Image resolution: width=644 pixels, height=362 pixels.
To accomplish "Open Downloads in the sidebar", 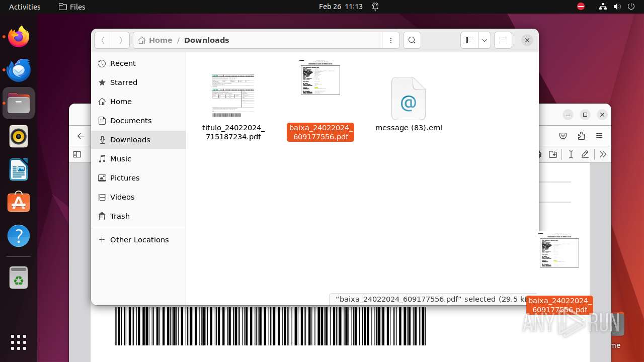I will tap(138, 140).
